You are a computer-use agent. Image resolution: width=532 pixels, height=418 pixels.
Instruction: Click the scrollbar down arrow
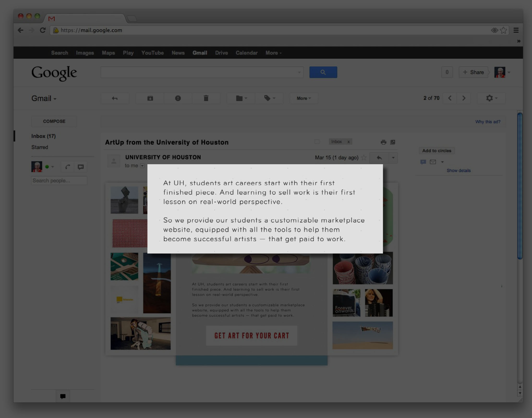click(520, 393)
